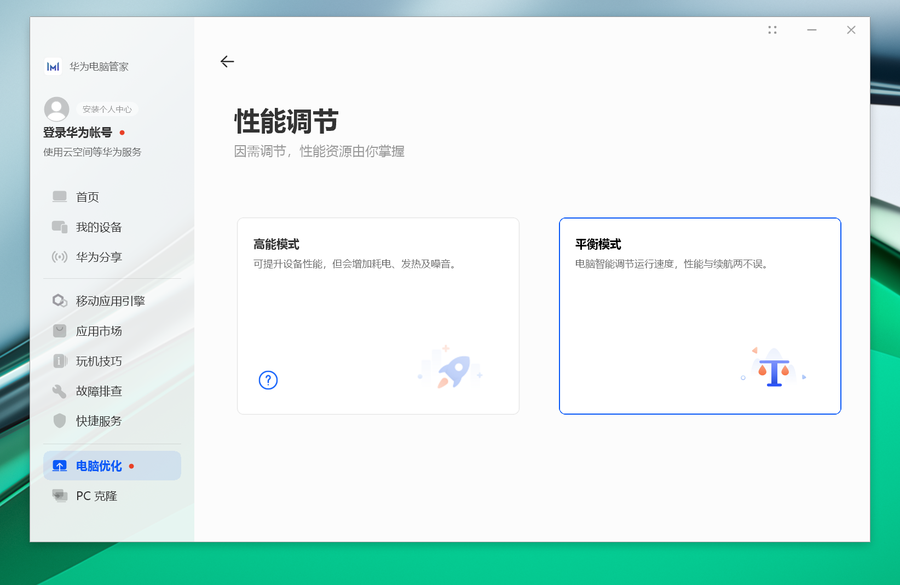Open 我的设备 in sidebar
This screenshot has height=585, width=900.
click(x=99, y=227)
